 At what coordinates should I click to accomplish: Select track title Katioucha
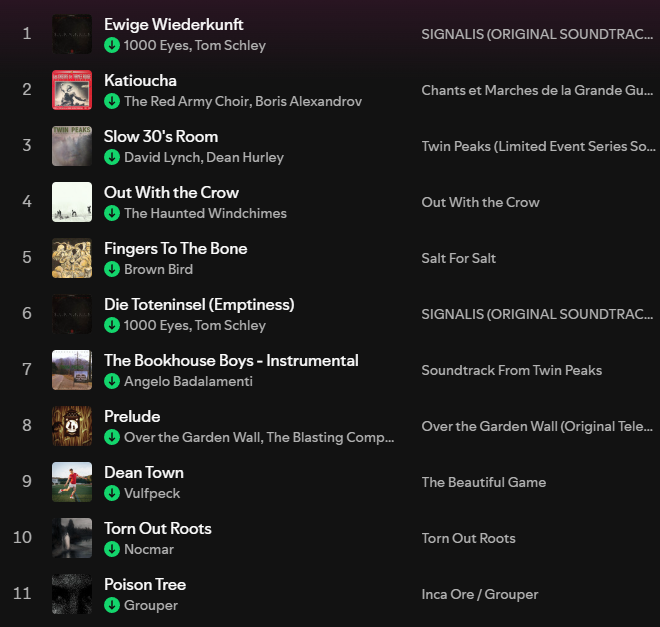[140, 80]
